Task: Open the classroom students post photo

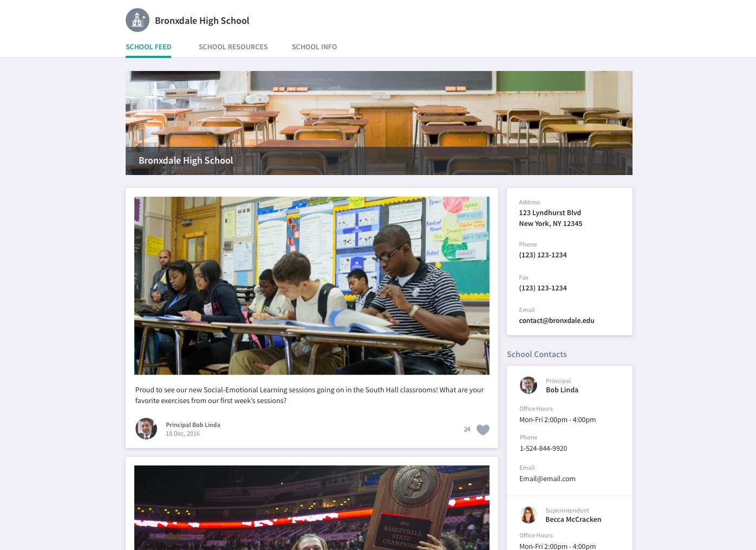Action: [x=312, y=286]
